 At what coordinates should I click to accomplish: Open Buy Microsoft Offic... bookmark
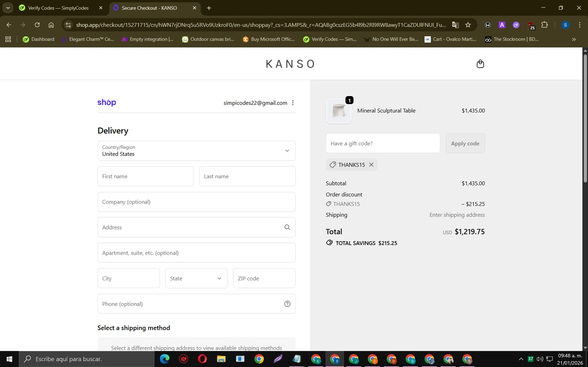click(x=269, y=39)
